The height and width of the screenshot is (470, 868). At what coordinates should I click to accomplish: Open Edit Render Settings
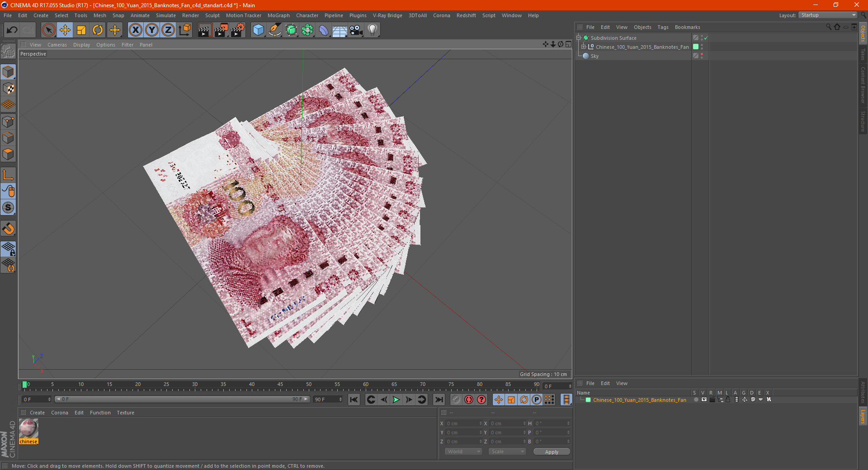[x=238, y=30]
